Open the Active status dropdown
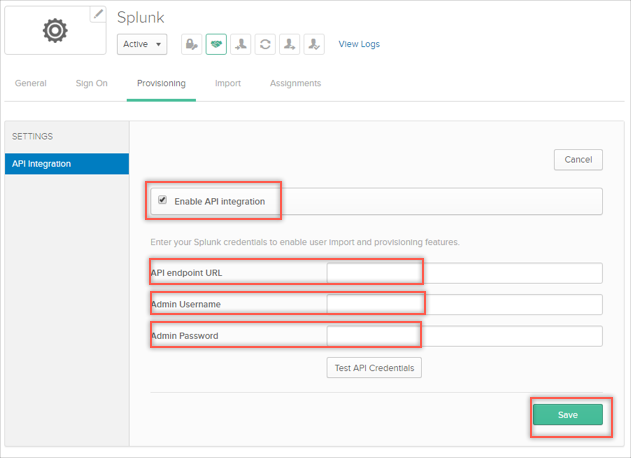 pyautogui.click(x=142, y=44)
